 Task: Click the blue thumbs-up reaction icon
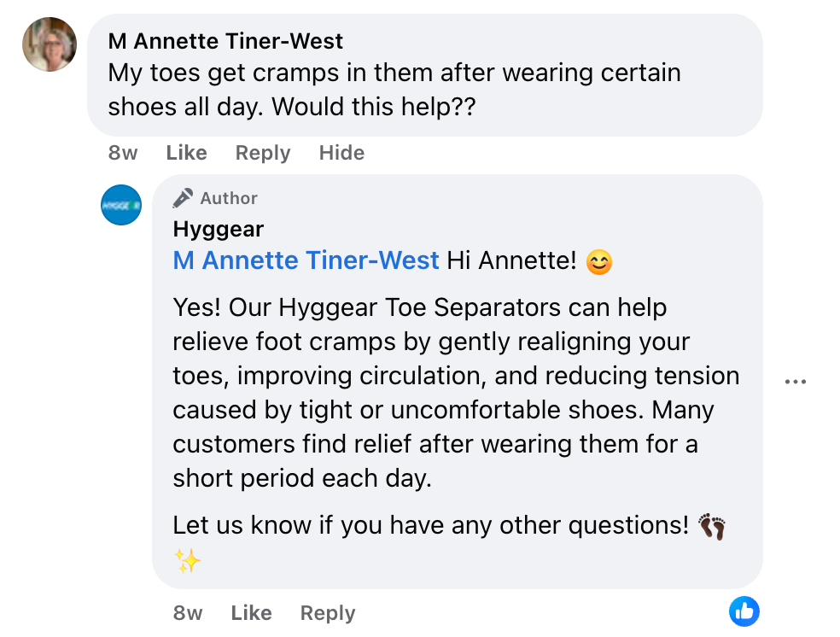(744, 611)
